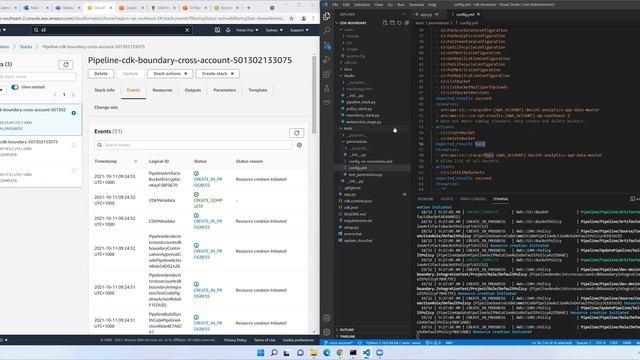The width and height of the screenshot is (640, 360).
Task: Refresh the stacks list in CloudFormation sidebar
Action: pyautogui.click(x=66, y=64)
